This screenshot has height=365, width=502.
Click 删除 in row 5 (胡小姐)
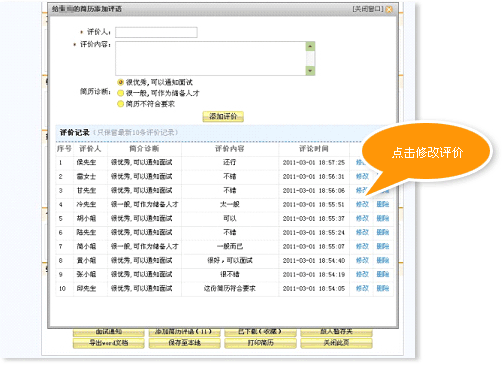click(x=383, y=218)
